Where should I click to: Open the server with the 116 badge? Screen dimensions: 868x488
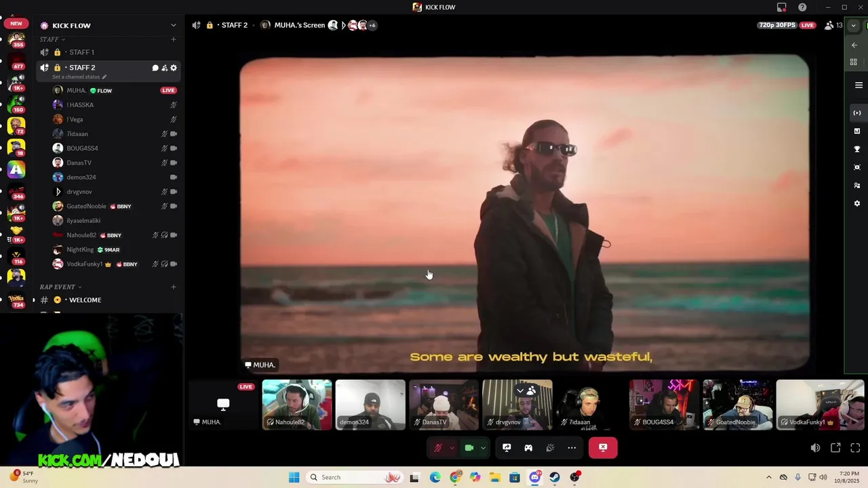(16, 256)
